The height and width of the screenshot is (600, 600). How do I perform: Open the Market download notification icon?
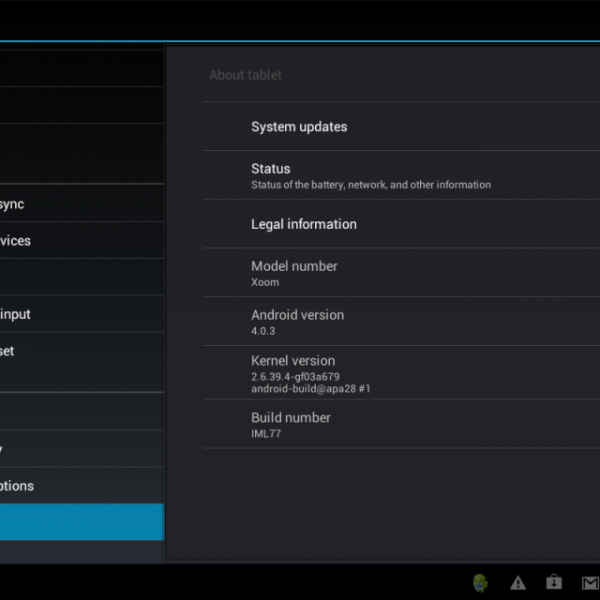tap(553, 582)
